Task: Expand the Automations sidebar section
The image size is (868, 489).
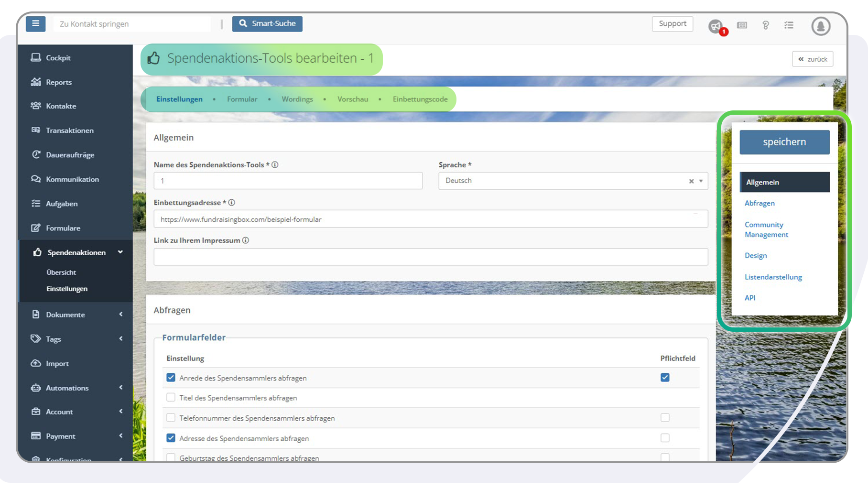Action: click(x=76, y=388)
